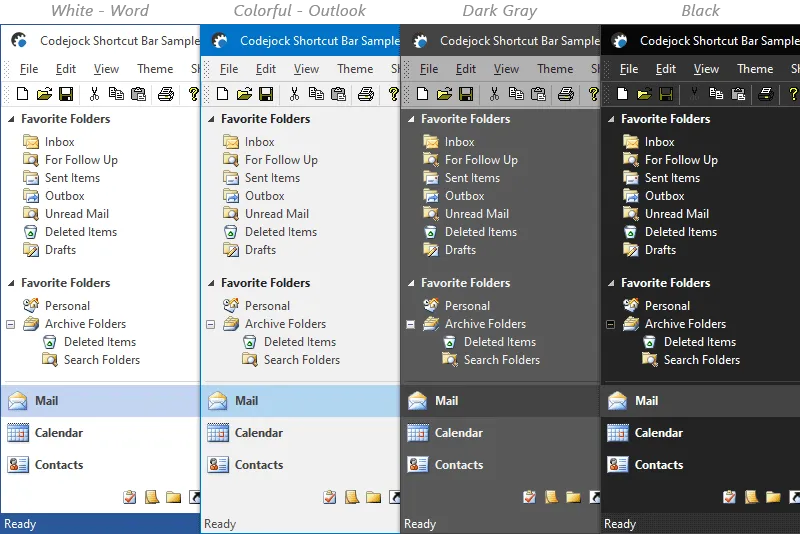Screen dimensions: 800x534
Task: Click the Folder list icon in Dark Gray window
Action: (573, 496)
